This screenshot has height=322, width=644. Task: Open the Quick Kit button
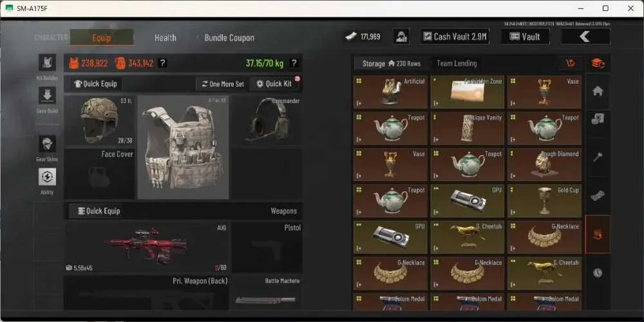point(275,84)
